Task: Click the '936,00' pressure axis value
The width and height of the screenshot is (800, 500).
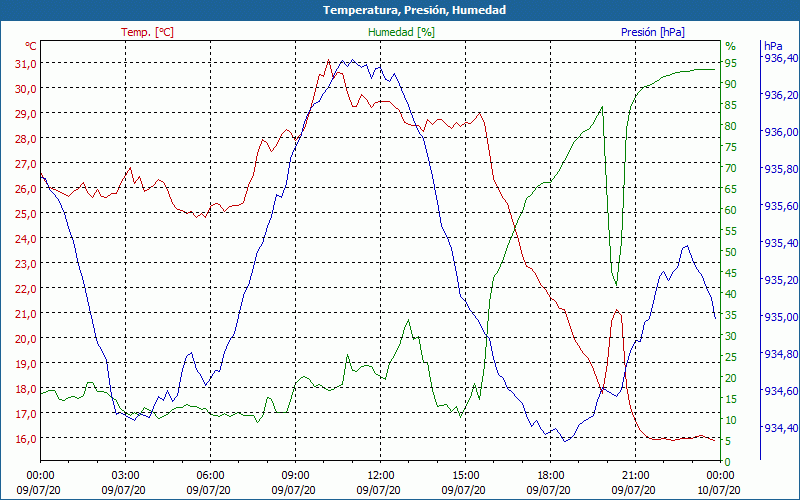Action: (x=782, y=132)
